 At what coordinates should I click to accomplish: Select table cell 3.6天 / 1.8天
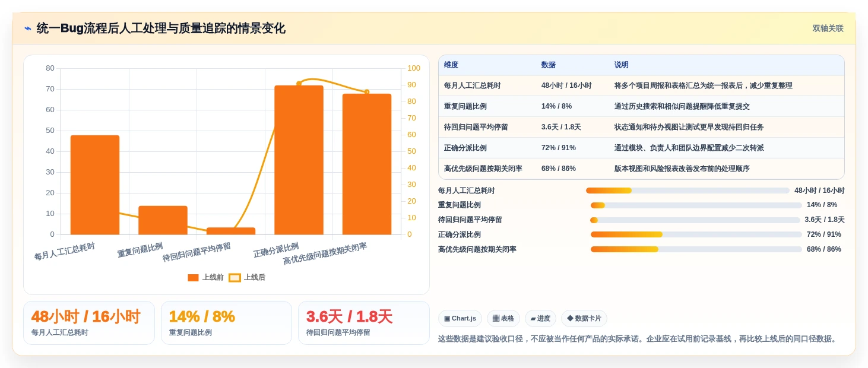click(572, 127)
